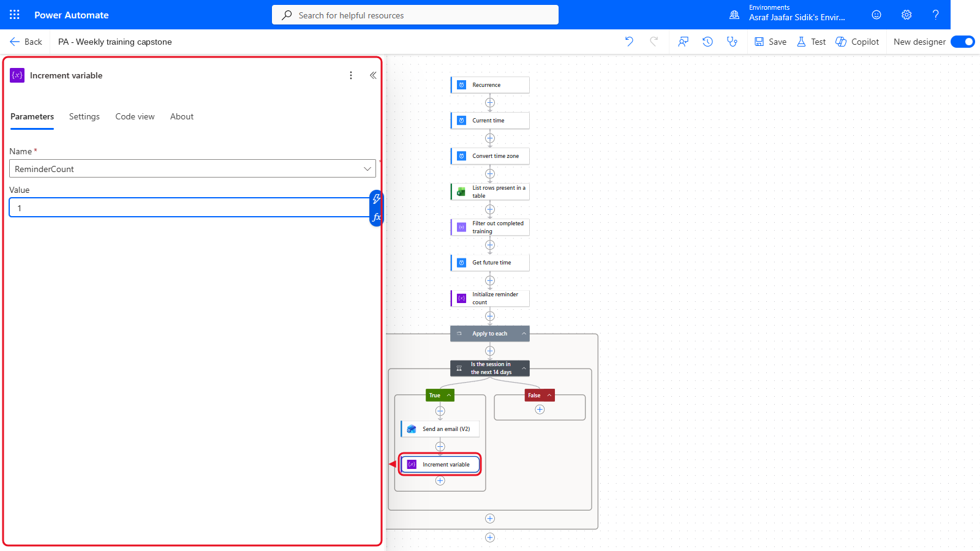Click the Environments icon in header
The height and width of the screenshot is (551, 980).
(x=734, y=15)
